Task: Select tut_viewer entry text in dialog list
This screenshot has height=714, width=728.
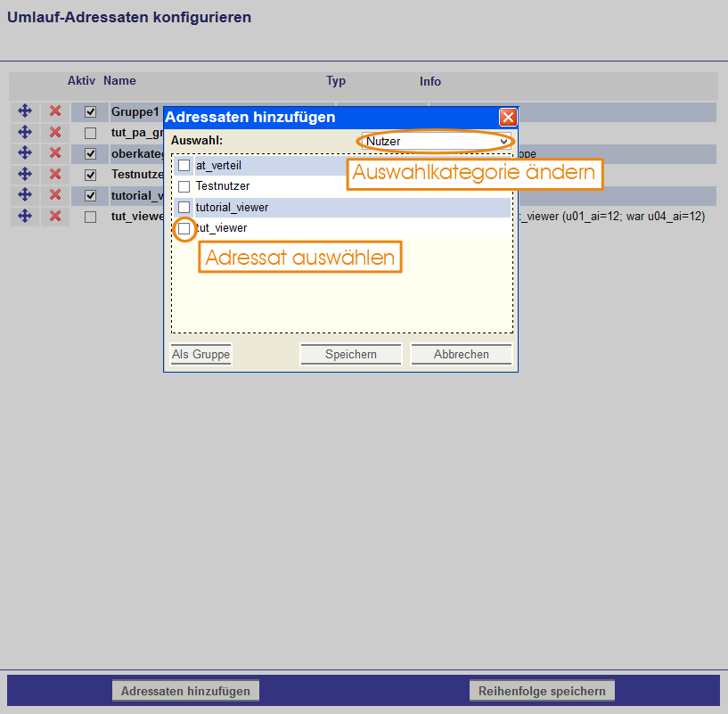Action: click(222, 228)
